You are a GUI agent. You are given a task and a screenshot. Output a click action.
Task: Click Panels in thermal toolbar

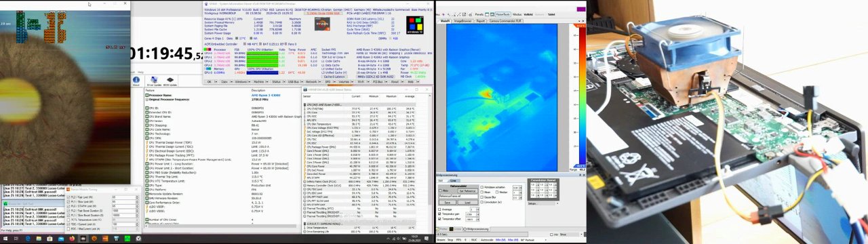click(479, 14)
